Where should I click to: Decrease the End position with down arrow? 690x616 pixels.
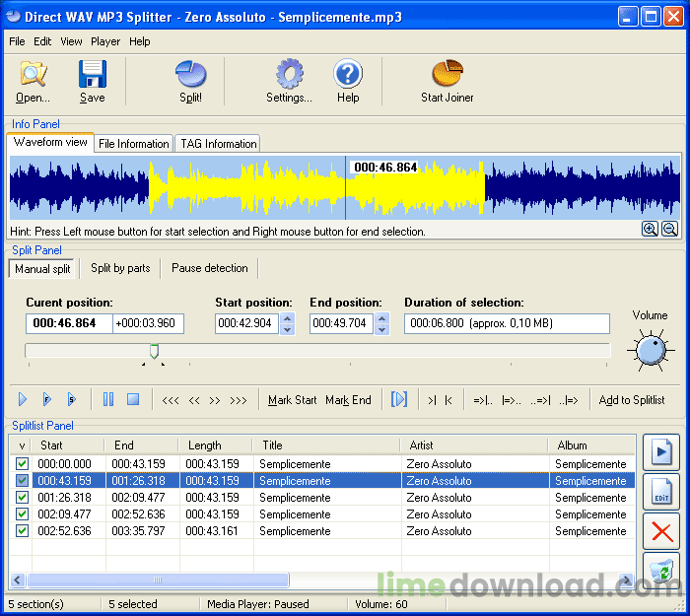(381, 329)
